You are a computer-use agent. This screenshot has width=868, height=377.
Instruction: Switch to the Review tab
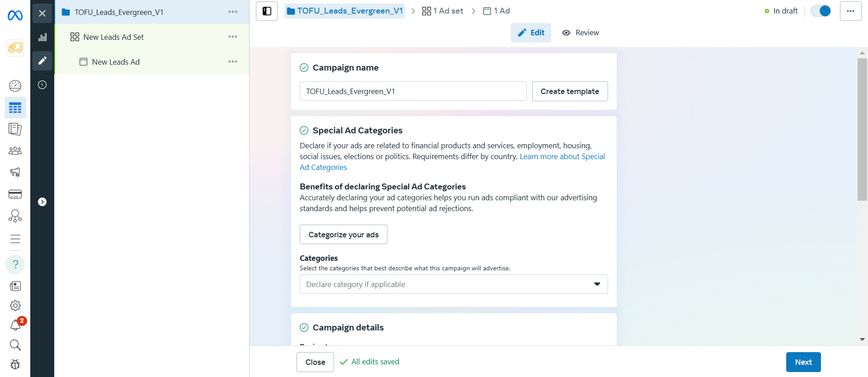(x=580, y=33)
